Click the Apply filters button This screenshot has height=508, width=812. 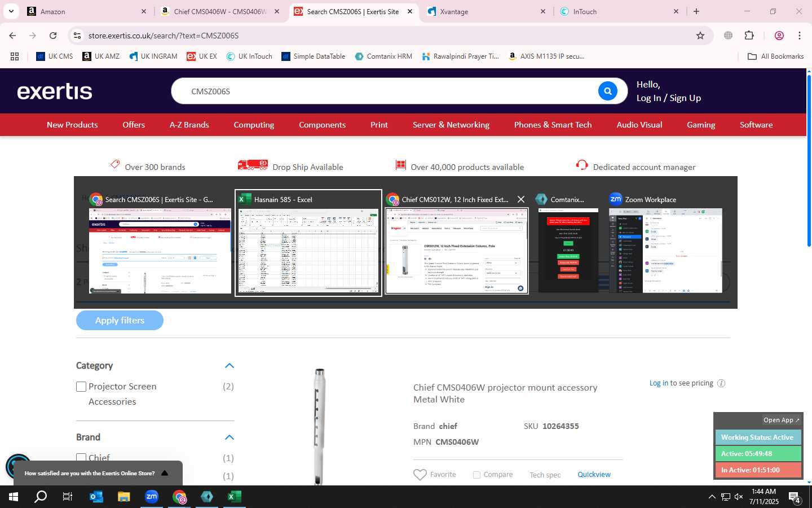pos(120,320)
